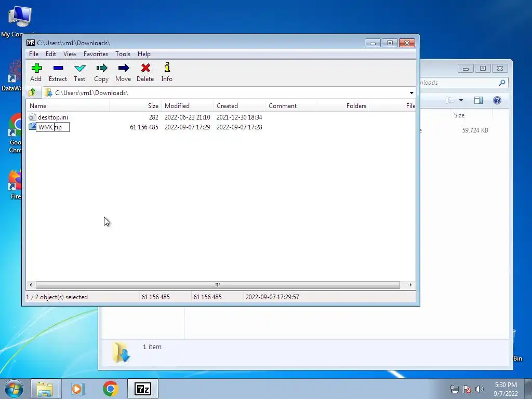This screenshot has height=399, width=532.
Task: Click the size value 61 156 485 in WMC.zip row
Action: coord(144,127)
